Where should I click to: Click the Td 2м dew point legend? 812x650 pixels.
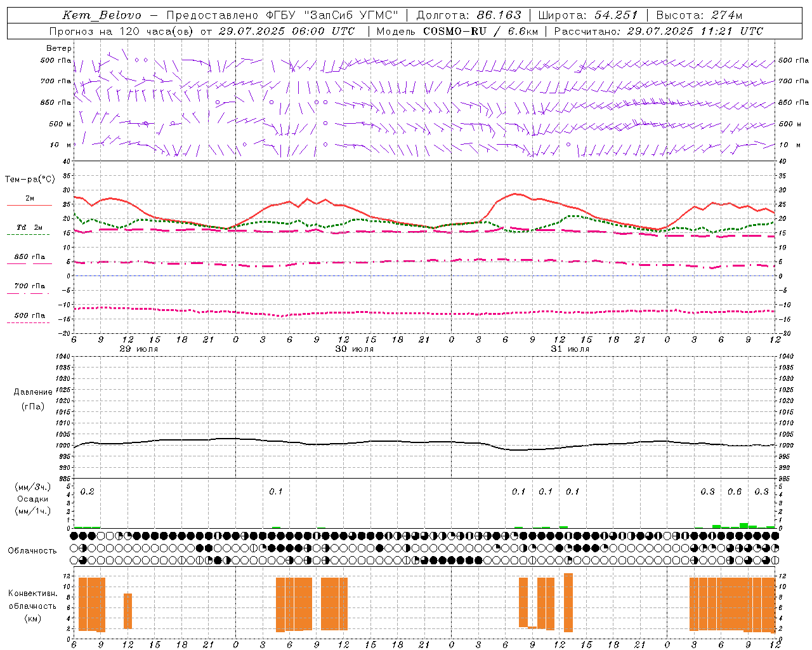pyautogui.click(x=29, y=230)
